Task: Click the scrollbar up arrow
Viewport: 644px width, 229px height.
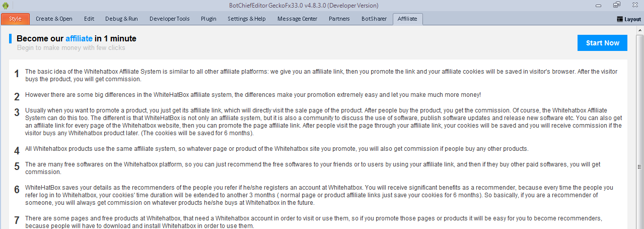Action: (639, 30)
